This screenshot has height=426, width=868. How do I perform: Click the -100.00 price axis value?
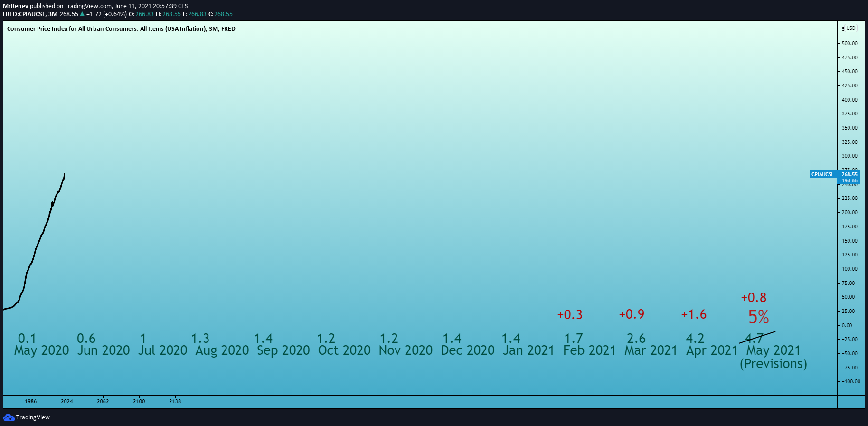tap(851, 381)
